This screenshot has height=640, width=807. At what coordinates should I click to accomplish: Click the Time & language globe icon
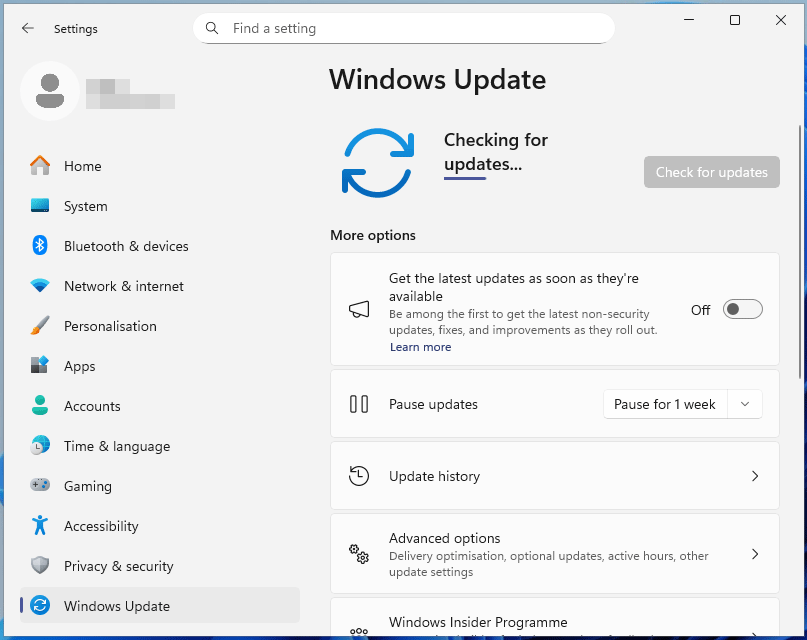point(40,446)
